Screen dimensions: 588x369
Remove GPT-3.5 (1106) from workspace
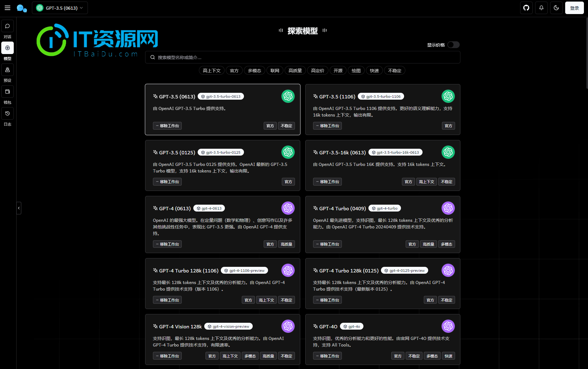(x=327, y=126)
